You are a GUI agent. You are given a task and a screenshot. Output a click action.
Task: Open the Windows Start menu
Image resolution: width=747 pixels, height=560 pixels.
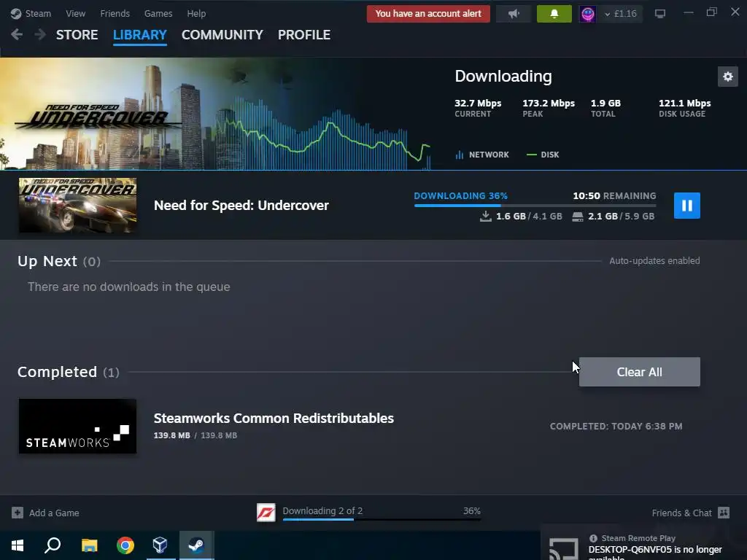18,545
